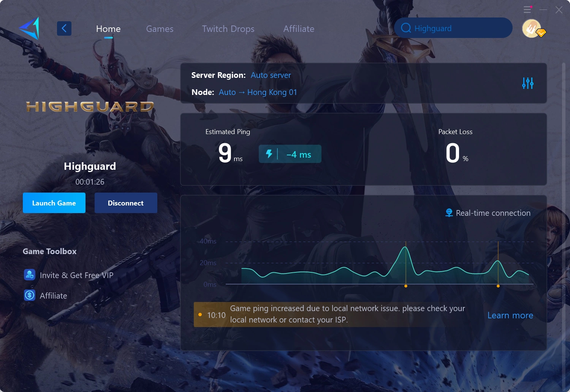The width and height of the screenshot is (570, 392).
Task: Click the Highguard search field
Action: tap(453, 28)
